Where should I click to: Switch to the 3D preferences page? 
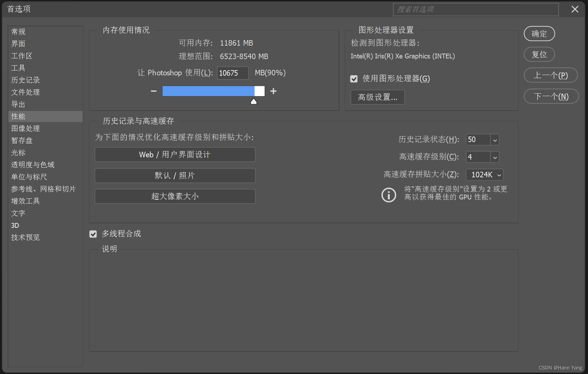coord(15,225)
